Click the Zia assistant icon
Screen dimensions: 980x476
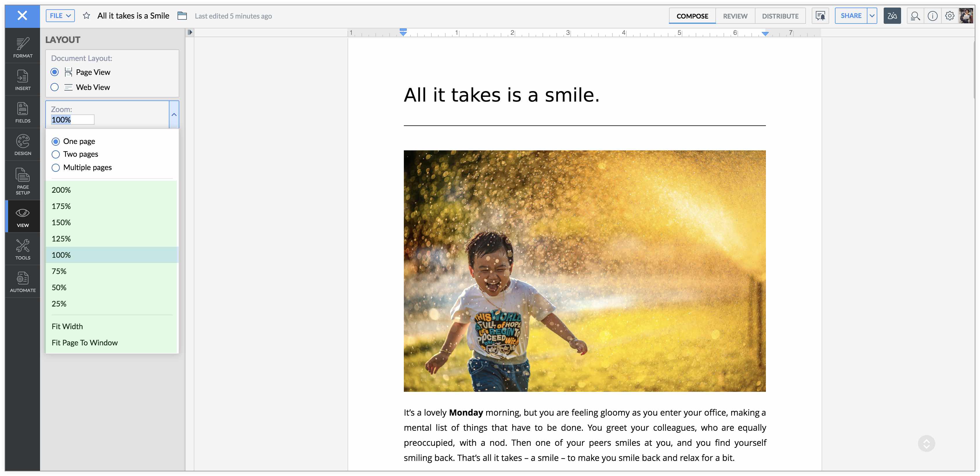pos(892,16)
